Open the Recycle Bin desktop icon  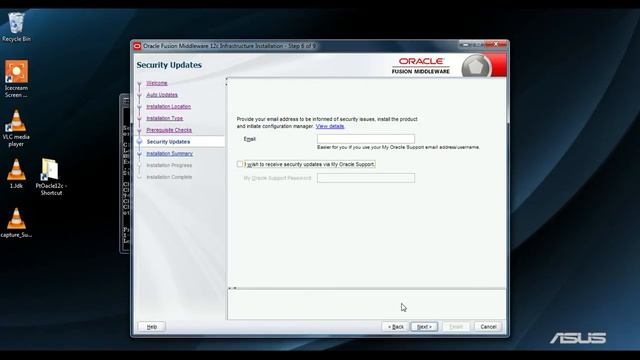tap(16, 27)
